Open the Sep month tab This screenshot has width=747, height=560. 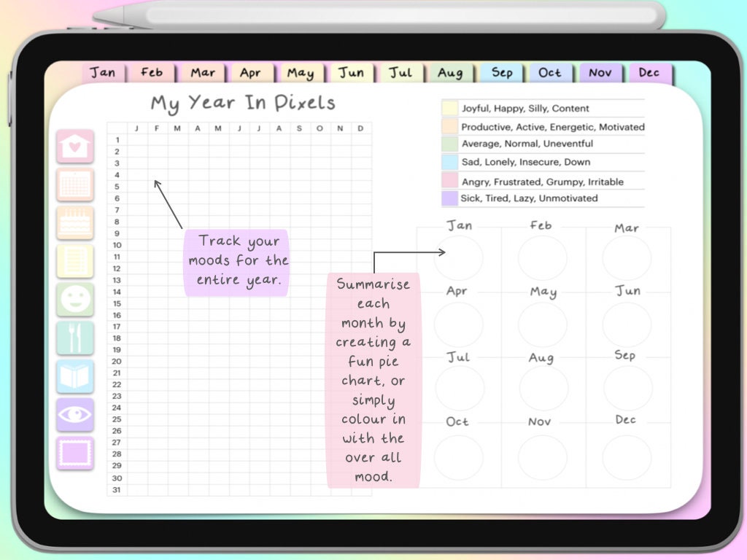[500, 72]
